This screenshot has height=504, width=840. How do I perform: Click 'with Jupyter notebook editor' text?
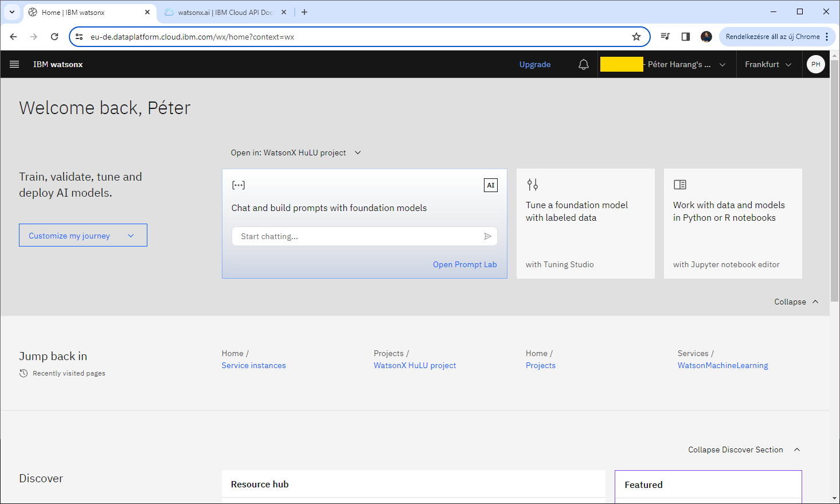(x=726, y=264)
